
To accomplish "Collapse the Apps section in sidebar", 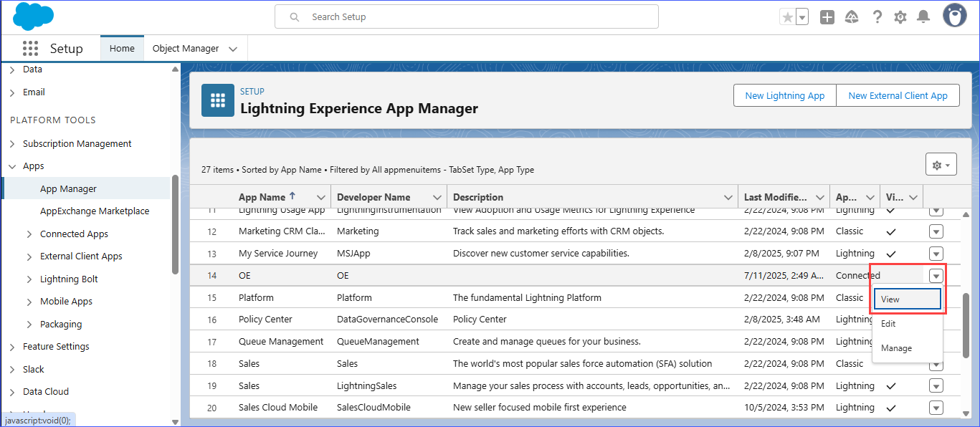I will [x=12, y=166].
